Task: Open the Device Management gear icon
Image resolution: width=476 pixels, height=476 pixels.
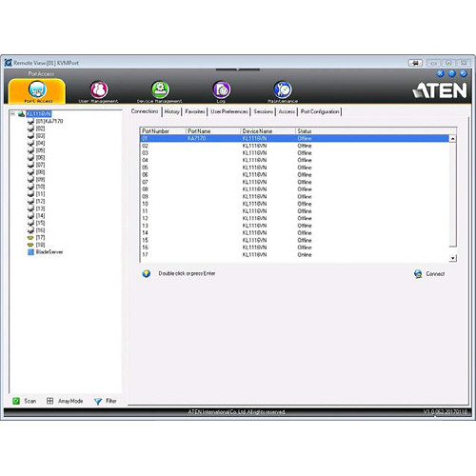Action: pyautogui.click(x=160, y=89)
